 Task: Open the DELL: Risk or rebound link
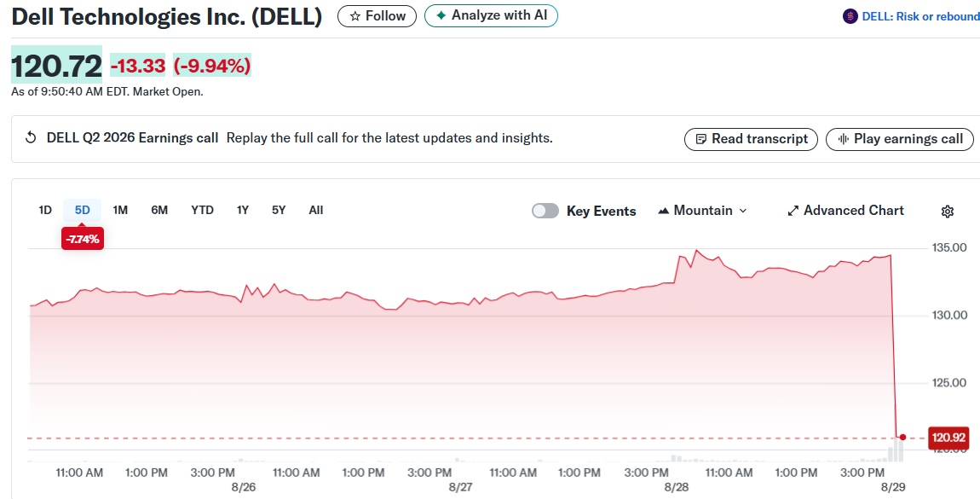coord(920,17)
